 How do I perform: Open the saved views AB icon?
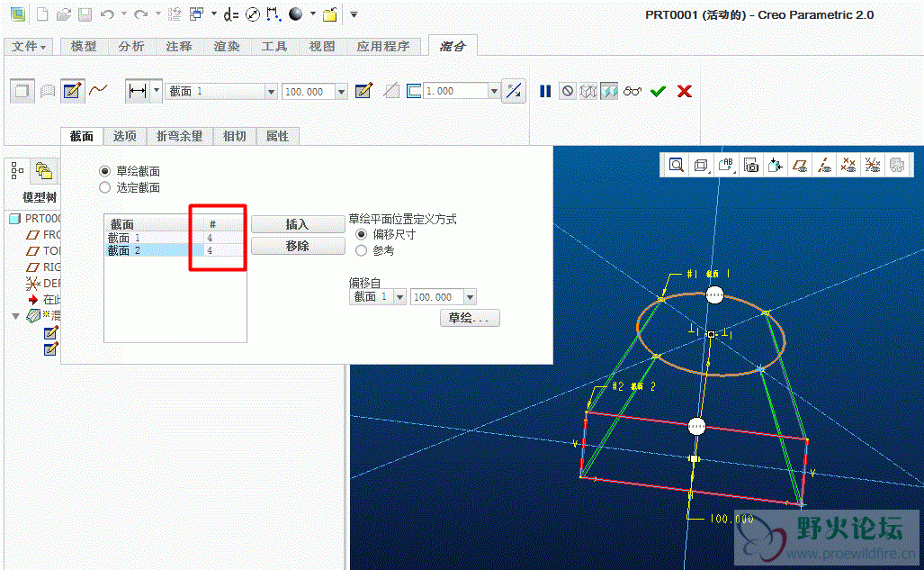coord(726,165)
